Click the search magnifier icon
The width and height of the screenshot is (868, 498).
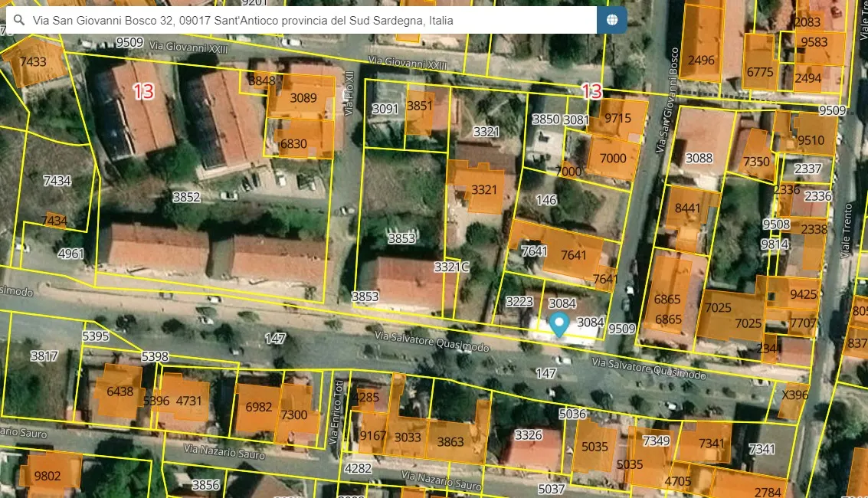click(19, 21)
